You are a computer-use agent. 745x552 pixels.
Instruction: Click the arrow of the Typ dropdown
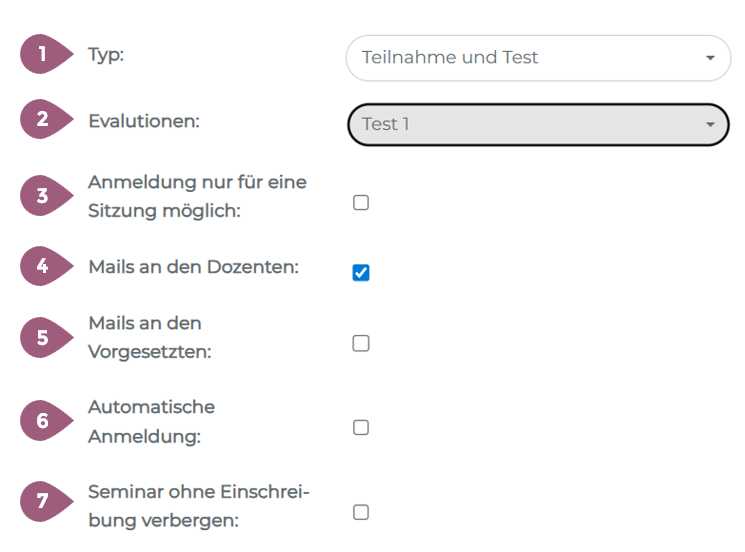710,58
